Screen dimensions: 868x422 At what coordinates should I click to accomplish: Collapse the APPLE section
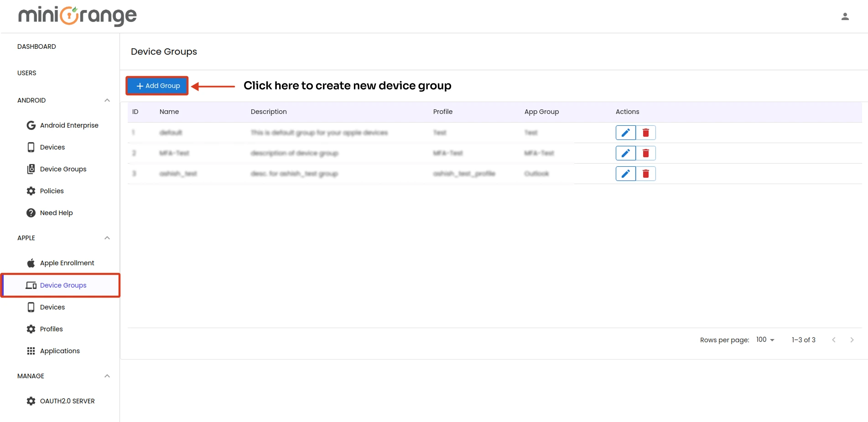[x=107, y=237]
